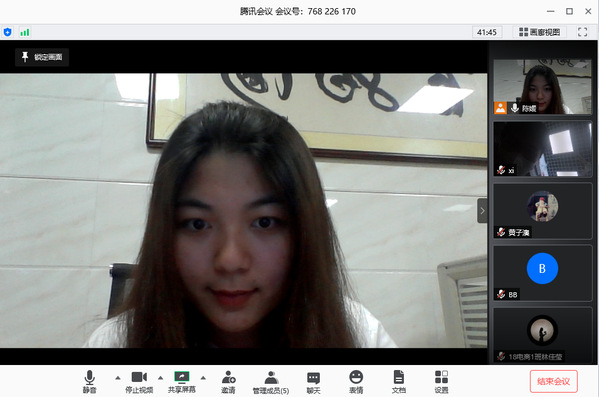This screenshot has height=397, width=599.
Task: Switch to 画廊视图 gallery view
Action: 539,32
